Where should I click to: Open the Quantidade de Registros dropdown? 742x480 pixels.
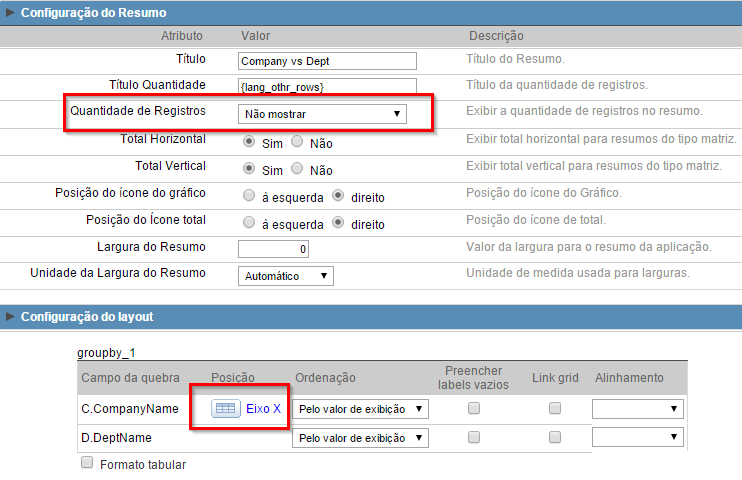321,114
